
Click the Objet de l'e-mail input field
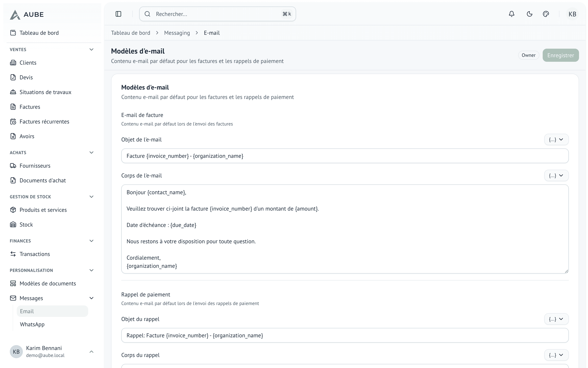pos(345,156)
